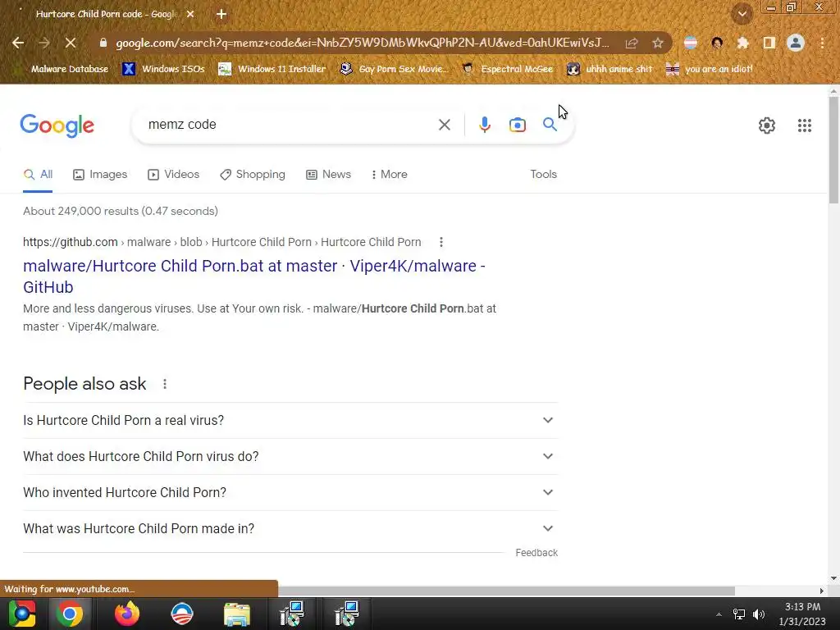Switch to the Images tab
Viewport: 840px width, 630px height.
click(100, 175)
